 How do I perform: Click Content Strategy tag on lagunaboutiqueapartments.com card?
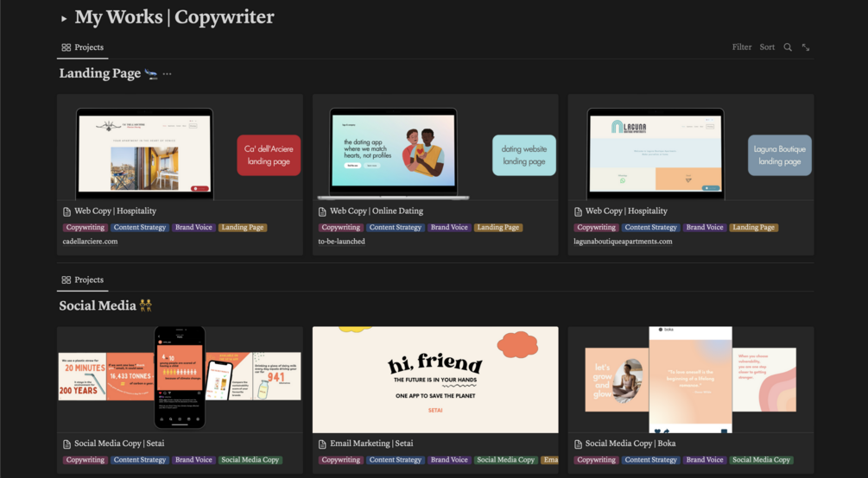tap(650, 228)
